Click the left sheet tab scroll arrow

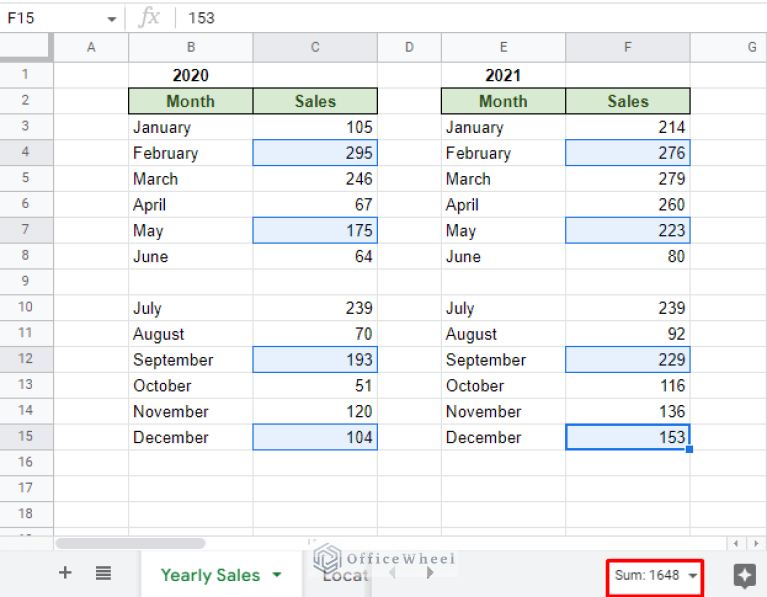(392, 574)
